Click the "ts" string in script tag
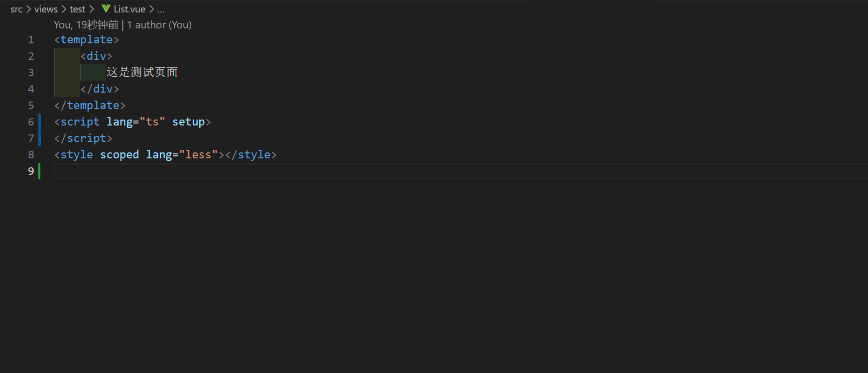The width and height of the screenshot is (868, 373). 152,122
